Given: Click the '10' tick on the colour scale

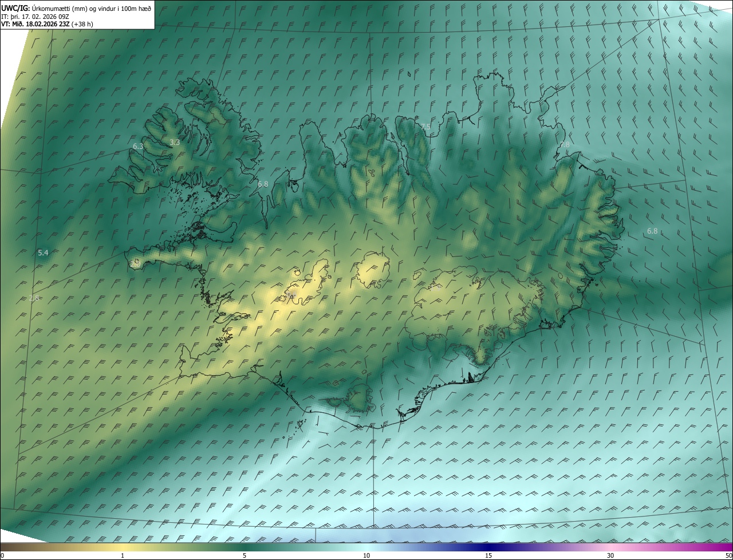Looking at the screenshot, I should click(x=366, y=555).
